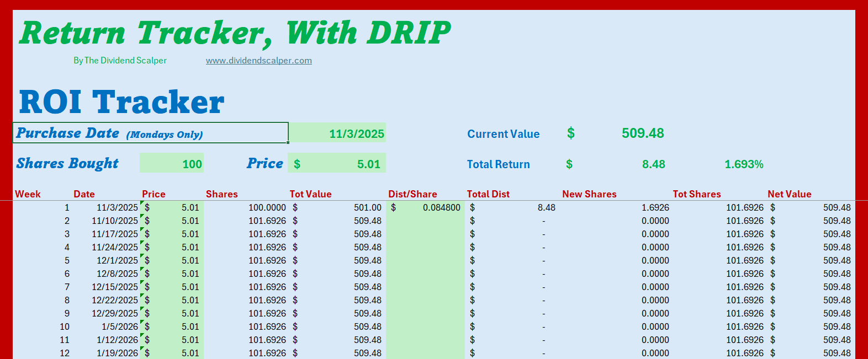The image size is (868, 359).
Task: Select the New Shares column header
Action: [x=589, y=194]
